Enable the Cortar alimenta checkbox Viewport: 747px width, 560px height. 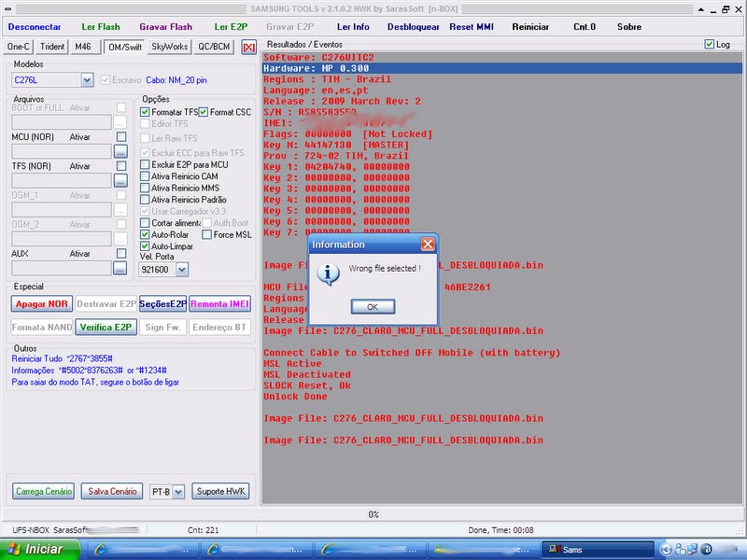[x=145, y=223]
